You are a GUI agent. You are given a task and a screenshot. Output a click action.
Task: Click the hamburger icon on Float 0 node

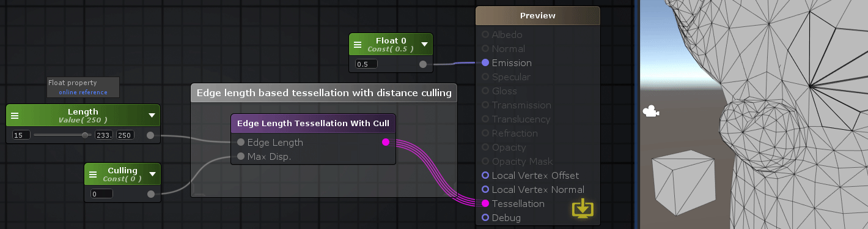tap(358, 45)
